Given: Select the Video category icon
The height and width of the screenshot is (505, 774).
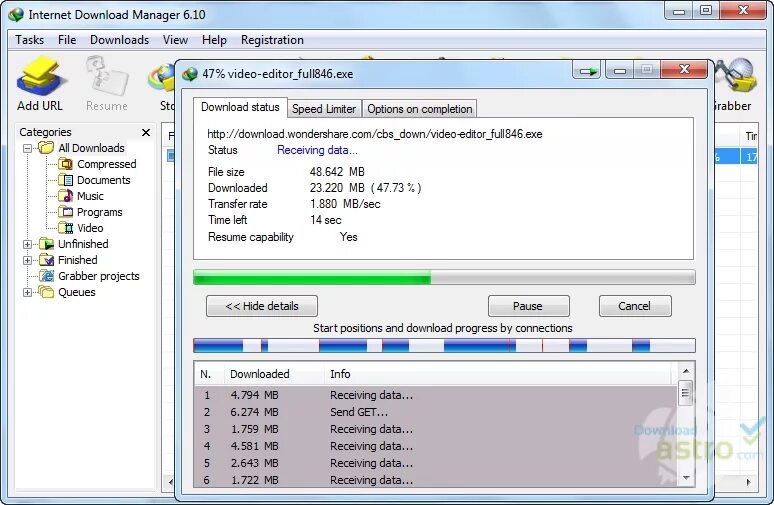Looking at the screenshot, I should (65, 228).
